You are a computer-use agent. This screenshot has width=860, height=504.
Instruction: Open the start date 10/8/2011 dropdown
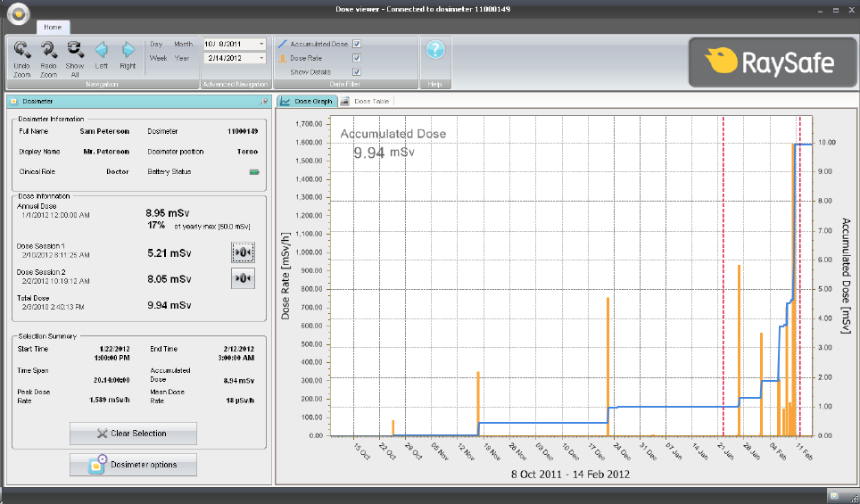click(x=261, y=44)
